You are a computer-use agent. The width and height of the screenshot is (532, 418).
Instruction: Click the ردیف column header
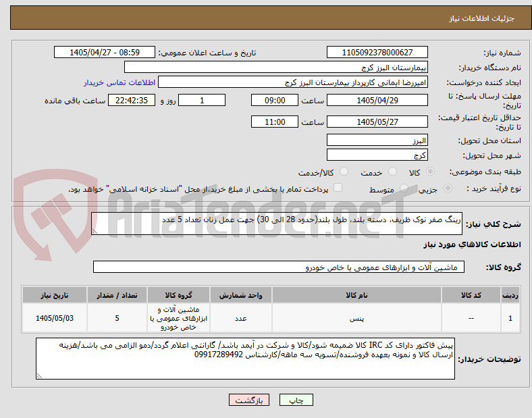pyautogui.click(x=510, y=295)
